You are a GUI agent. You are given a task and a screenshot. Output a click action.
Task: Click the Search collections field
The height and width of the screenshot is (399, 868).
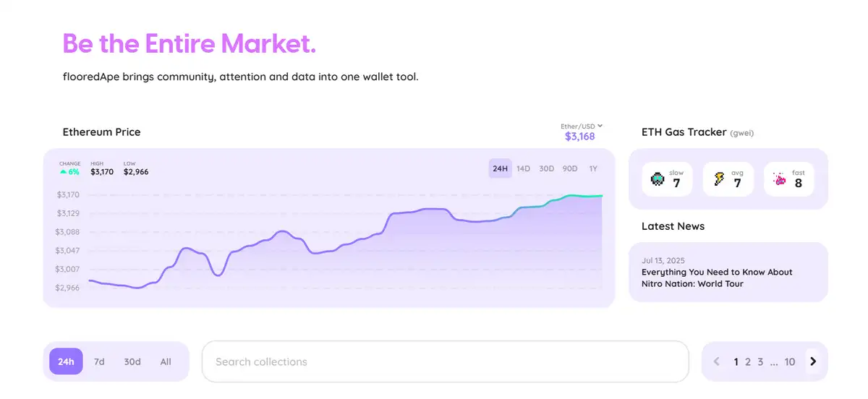point(445,361)
